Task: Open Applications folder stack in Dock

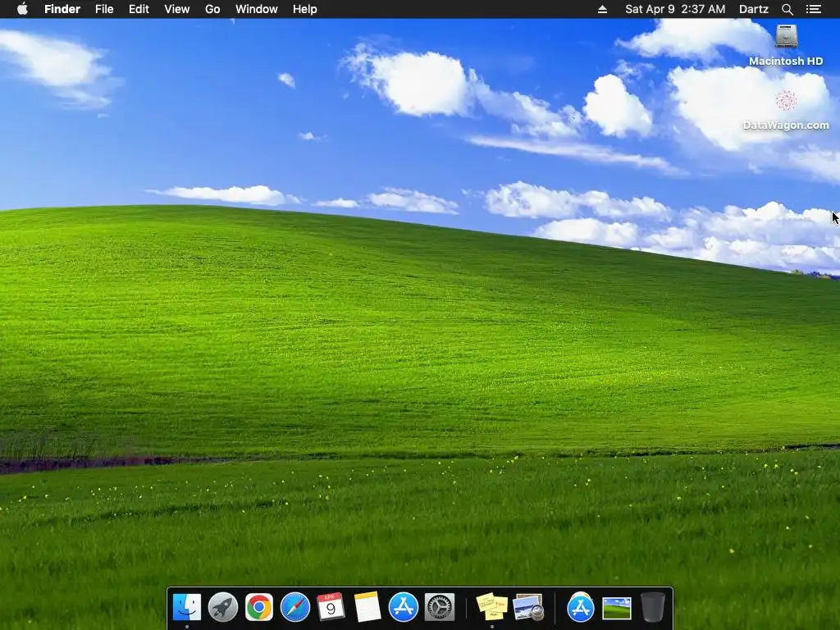Action: 580,607
